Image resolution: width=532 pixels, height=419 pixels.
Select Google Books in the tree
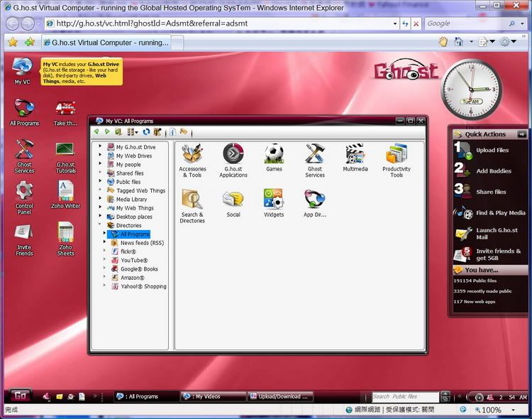(139, 268)
